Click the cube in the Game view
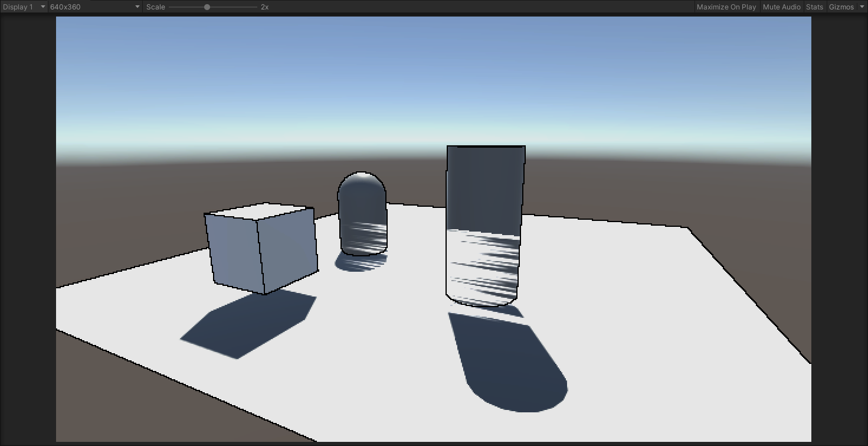The image size is (868, 446). [260, 248]
